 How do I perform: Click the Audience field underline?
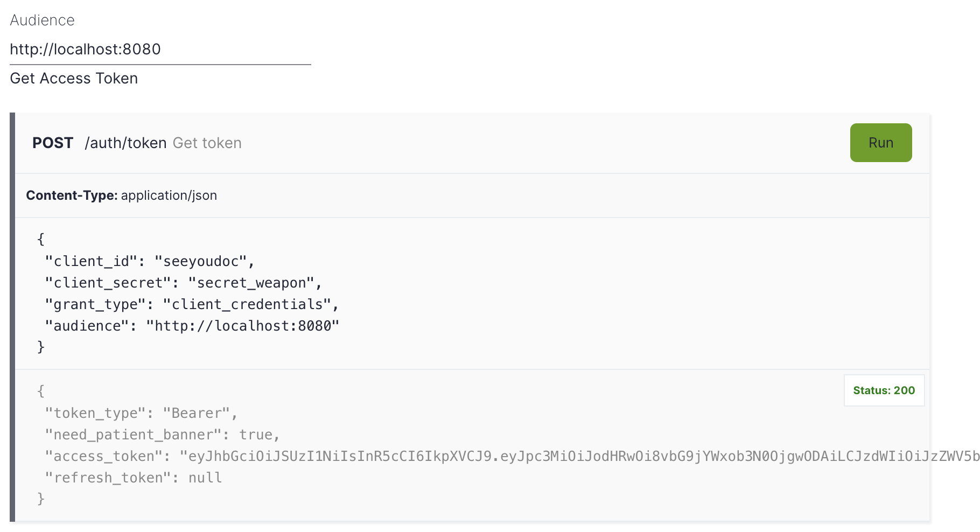160,65
